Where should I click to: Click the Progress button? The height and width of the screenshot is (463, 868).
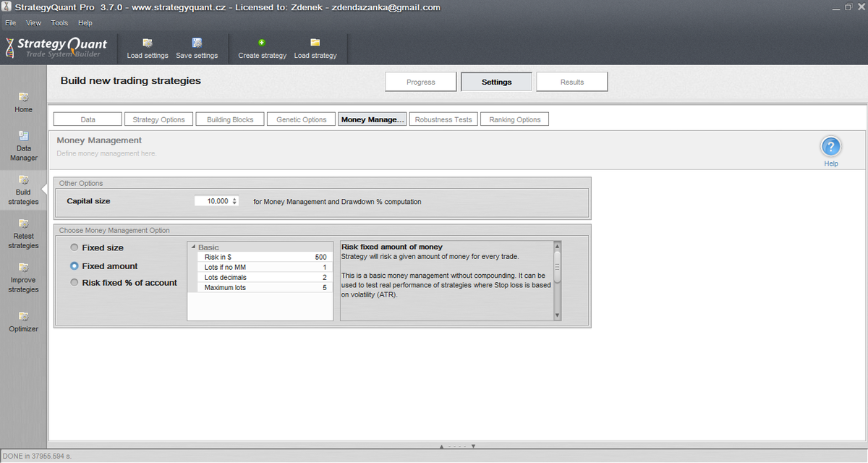(x=421, y=82)
